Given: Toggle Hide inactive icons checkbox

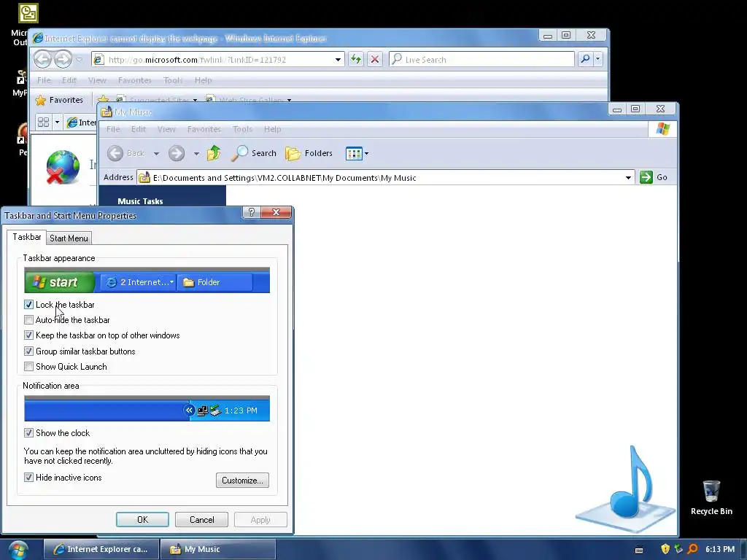Looking at the screenshot, I should (x=28, y=477).
